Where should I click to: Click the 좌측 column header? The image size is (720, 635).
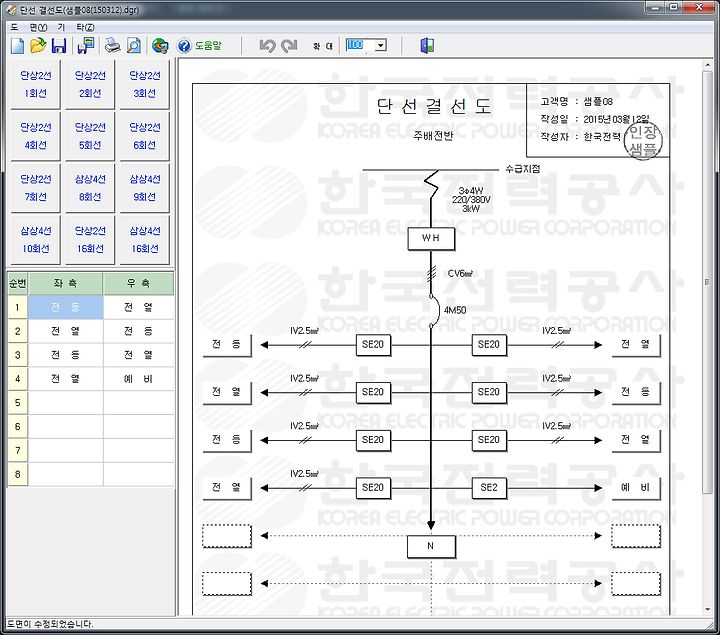(x=66, y=283)
